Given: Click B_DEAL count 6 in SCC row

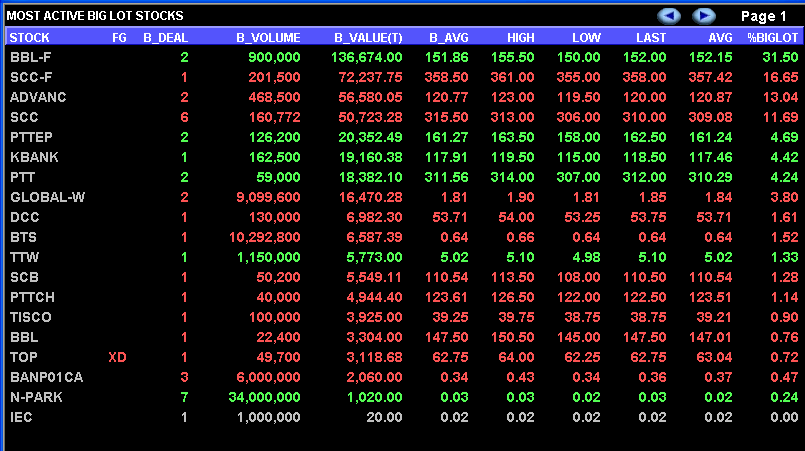Looking at the screenshot, I should click(x=184, y=117).
